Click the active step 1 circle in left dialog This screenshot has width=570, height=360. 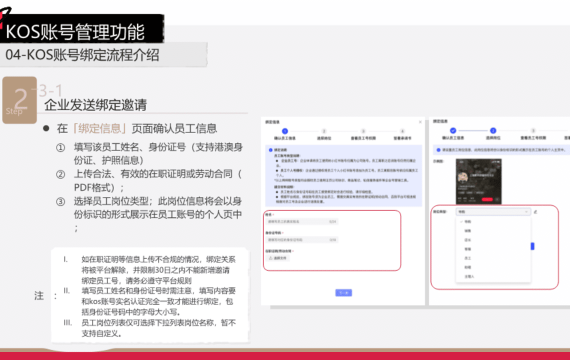tap(285, 131)
